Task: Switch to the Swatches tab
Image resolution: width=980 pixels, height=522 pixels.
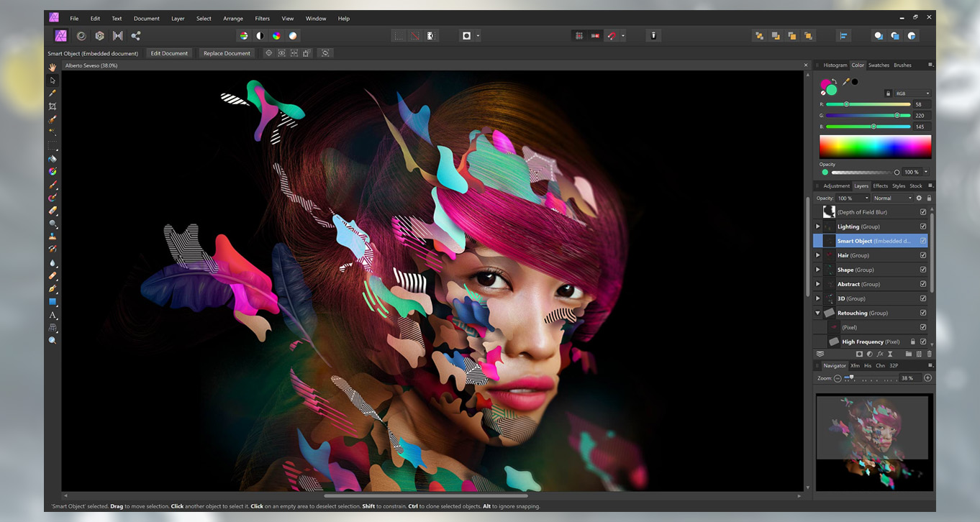Action: click(879, 65)
